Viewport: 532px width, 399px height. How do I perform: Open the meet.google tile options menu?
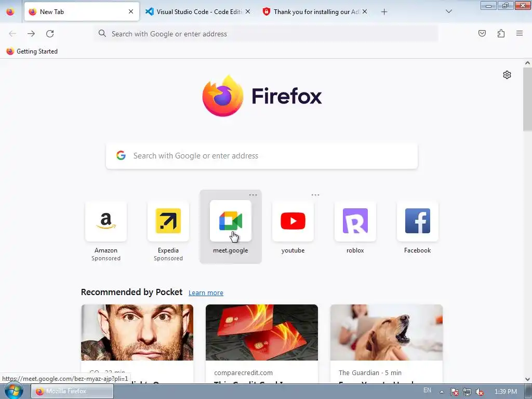[253, 195]
